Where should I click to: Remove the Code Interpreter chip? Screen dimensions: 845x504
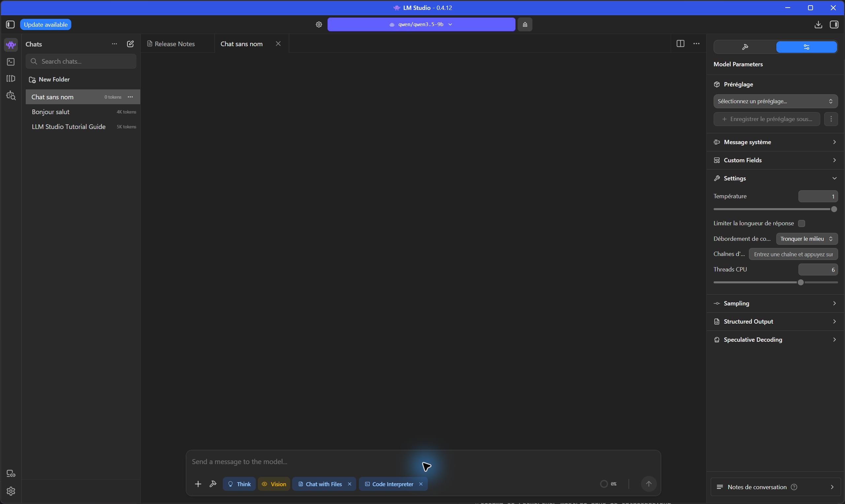point(421,484)
